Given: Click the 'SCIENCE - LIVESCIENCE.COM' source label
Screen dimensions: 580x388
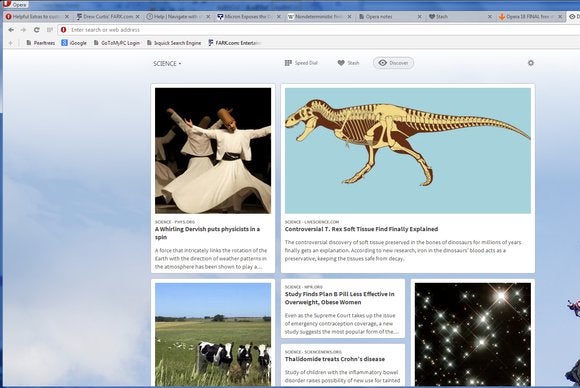Looking at the screenshot, I should click(x=312, y=222).
